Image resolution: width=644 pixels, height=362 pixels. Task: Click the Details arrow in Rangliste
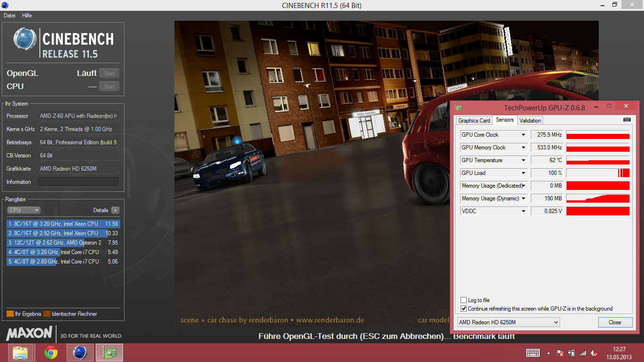click(x=115, y=210)
